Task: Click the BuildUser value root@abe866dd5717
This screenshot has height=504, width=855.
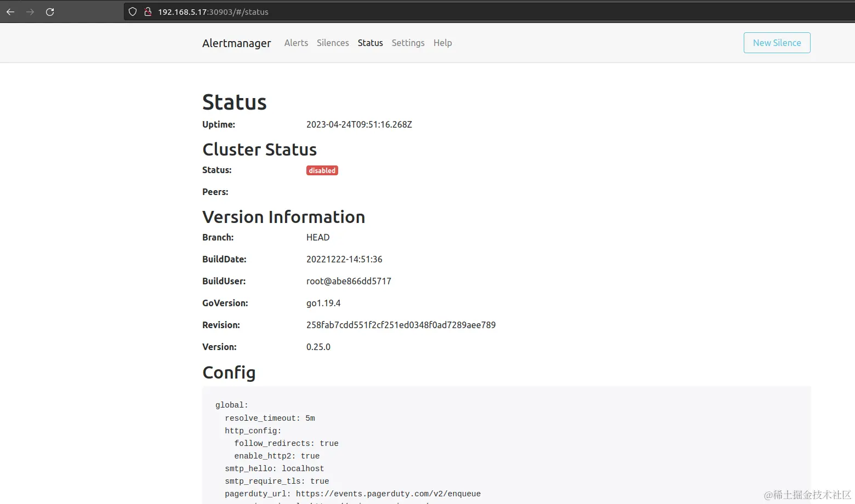Action: [349, 281]
